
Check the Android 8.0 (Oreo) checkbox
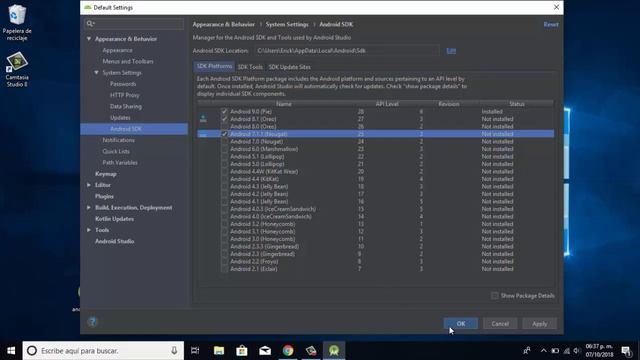click(x=224, y=127)
